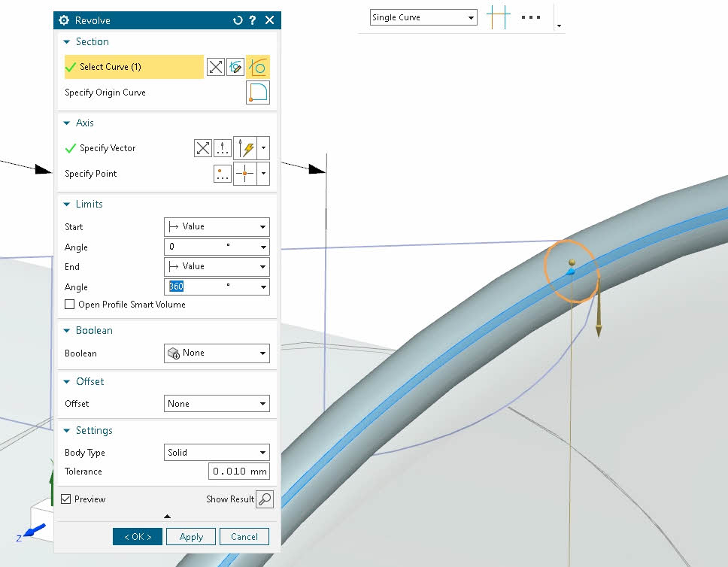
Task: Toggle Stop at Intersection icon in top toolbar
Action: tap(498, 17)
